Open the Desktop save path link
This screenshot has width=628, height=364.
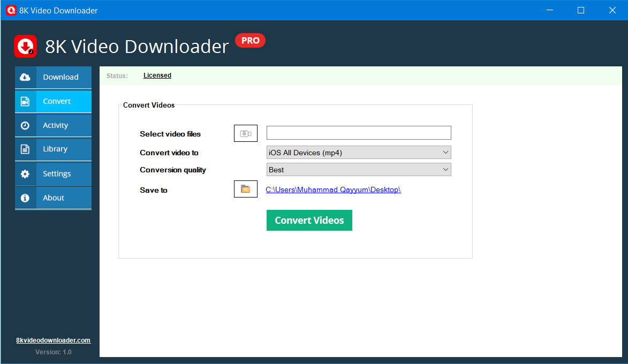point(333,189)
